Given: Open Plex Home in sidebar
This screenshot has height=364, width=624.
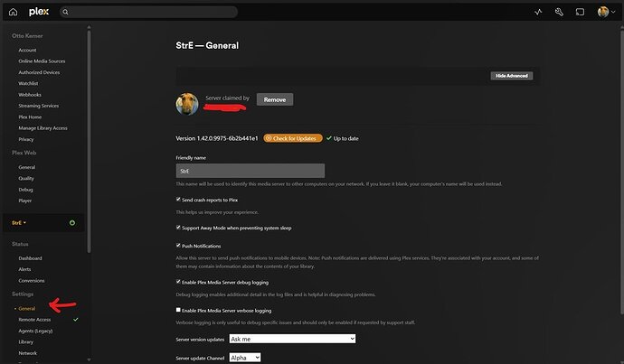Looking at the screenshot, I should (x=30, y=117).
